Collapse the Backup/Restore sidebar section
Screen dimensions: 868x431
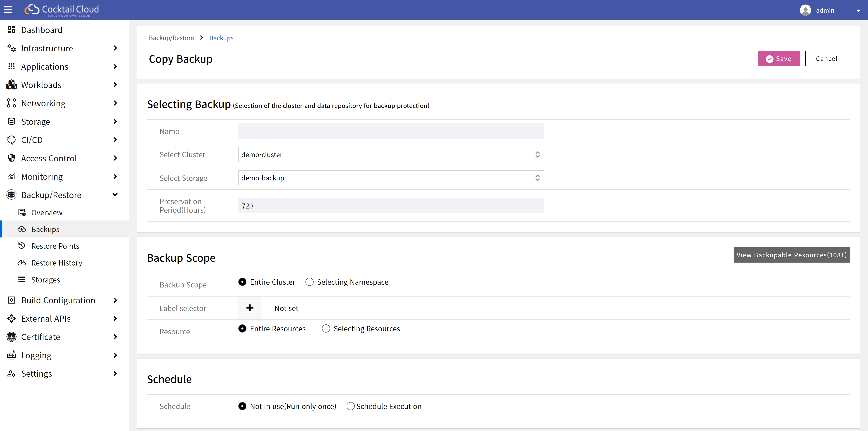click(115, 195)
